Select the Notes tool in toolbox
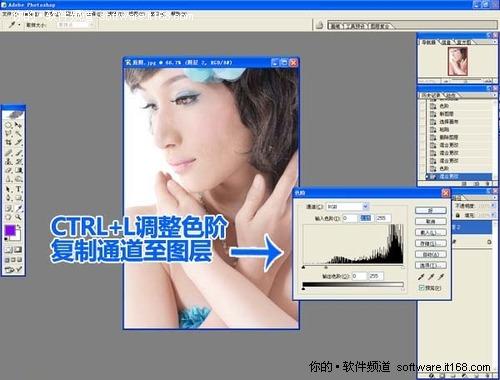Viewport: 500px width, 380px height. click(x=8, y=208)
